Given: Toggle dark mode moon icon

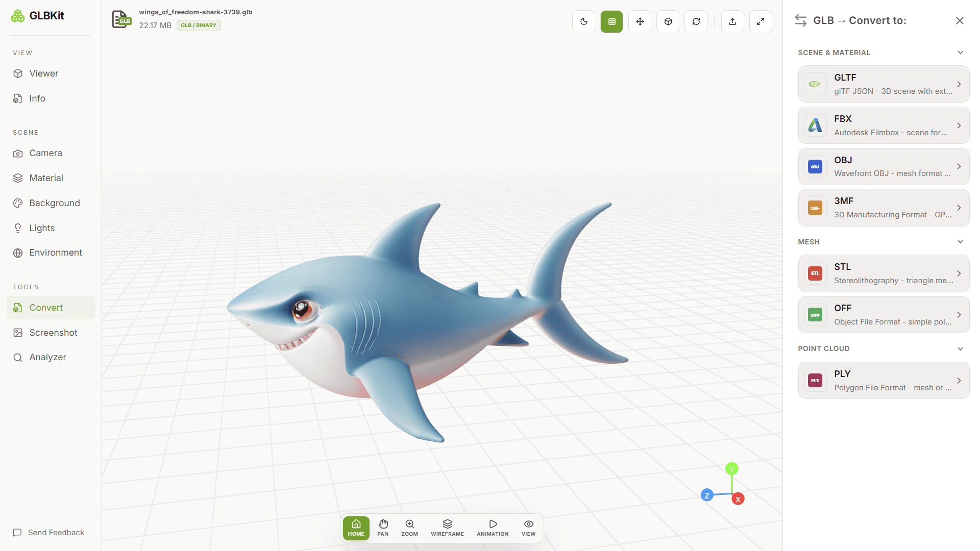Looking at the screenshot, I should point(583,21).
